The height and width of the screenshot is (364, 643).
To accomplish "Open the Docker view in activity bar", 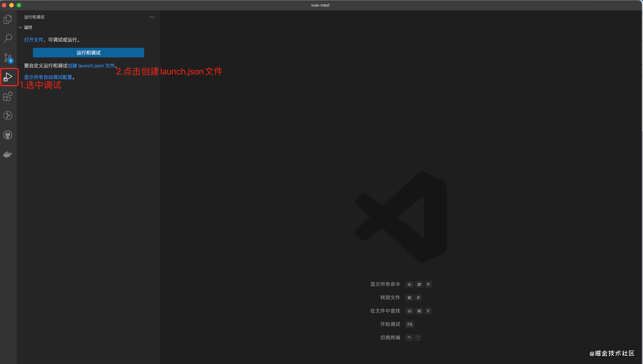I will click(8, 154).
